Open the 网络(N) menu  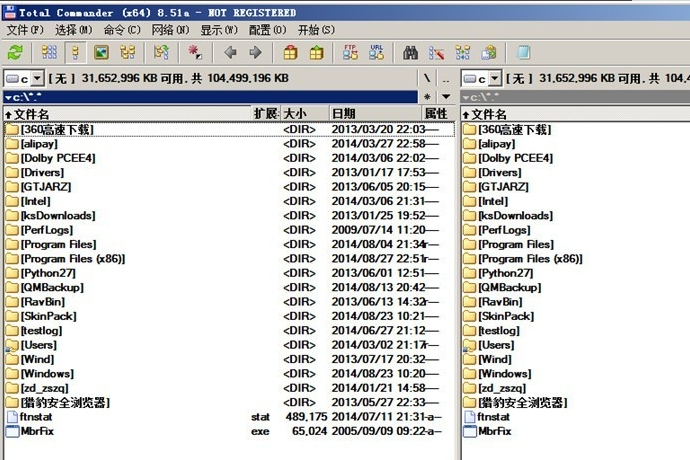click(x=170, y=30)
